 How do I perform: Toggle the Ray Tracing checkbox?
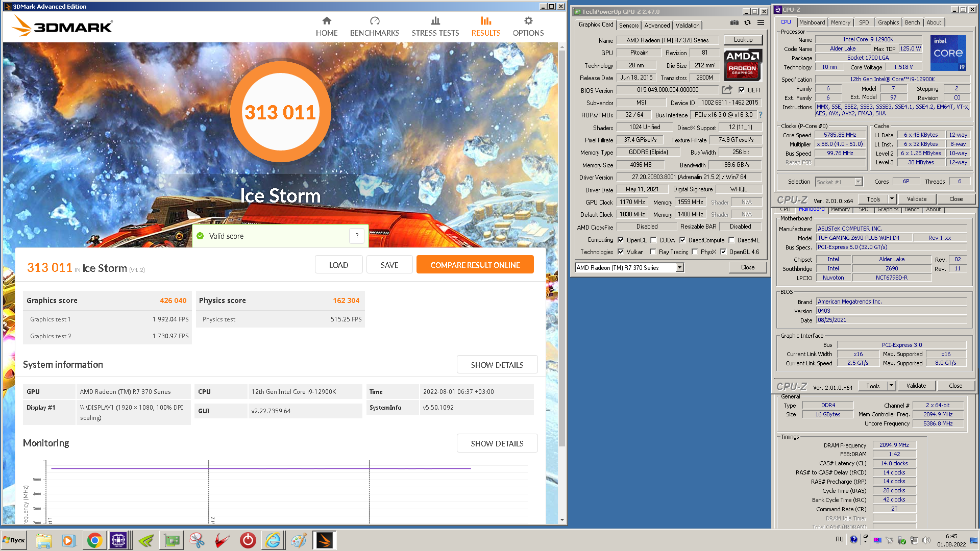653,252
